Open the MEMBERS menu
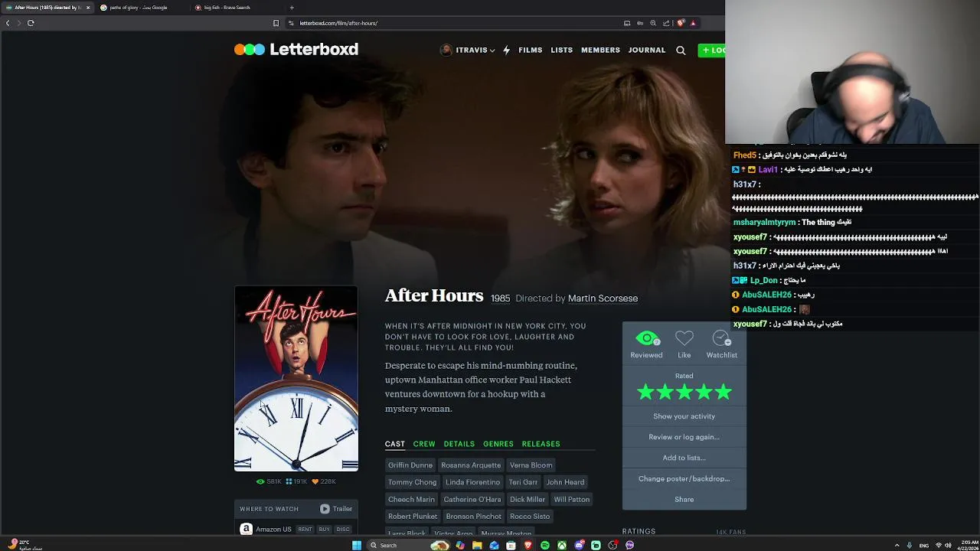Image resolution: width=980 pixels, height=551 pixels. 600,50
